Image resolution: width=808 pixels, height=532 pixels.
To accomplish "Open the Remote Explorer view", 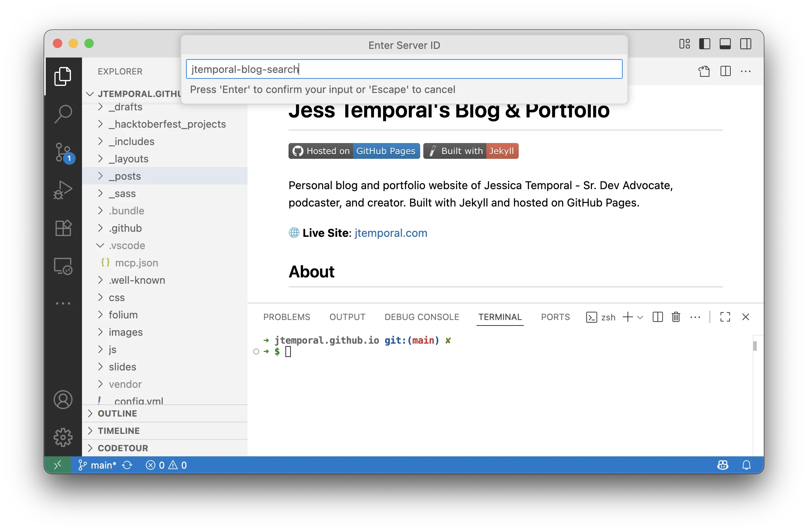I will [x=63, y=266].
